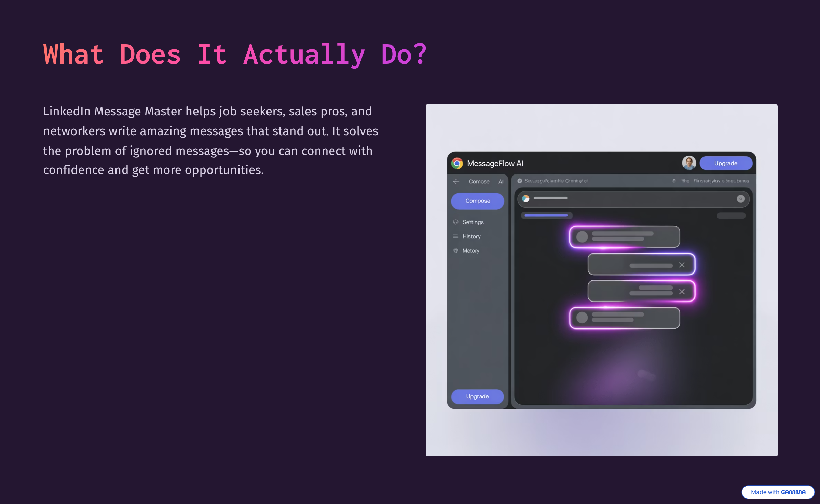Click the top-right Upgrade button

pyautogui.click(x=726, y=163)
